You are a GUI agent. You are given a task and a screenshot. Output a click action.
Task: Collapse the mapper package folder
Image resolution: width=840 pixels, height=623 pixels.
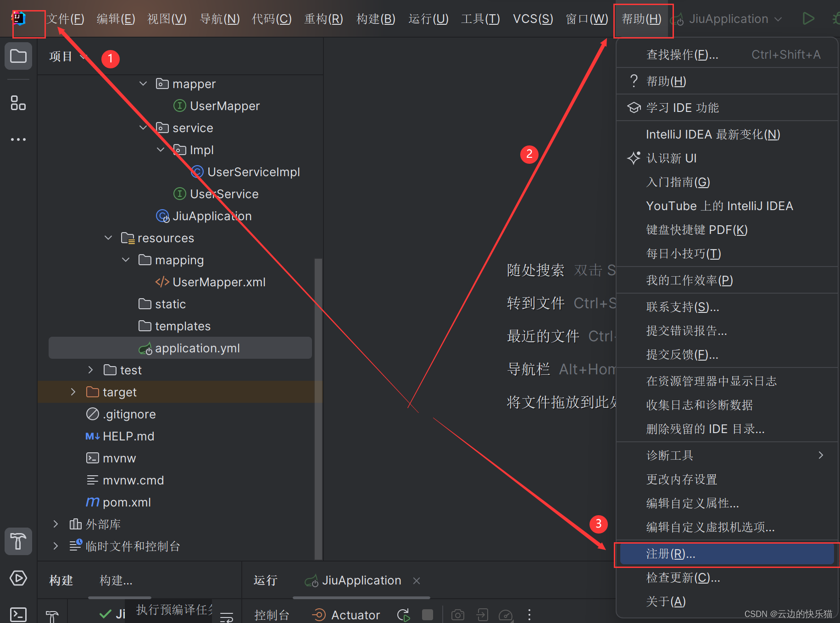pos(143,83)
